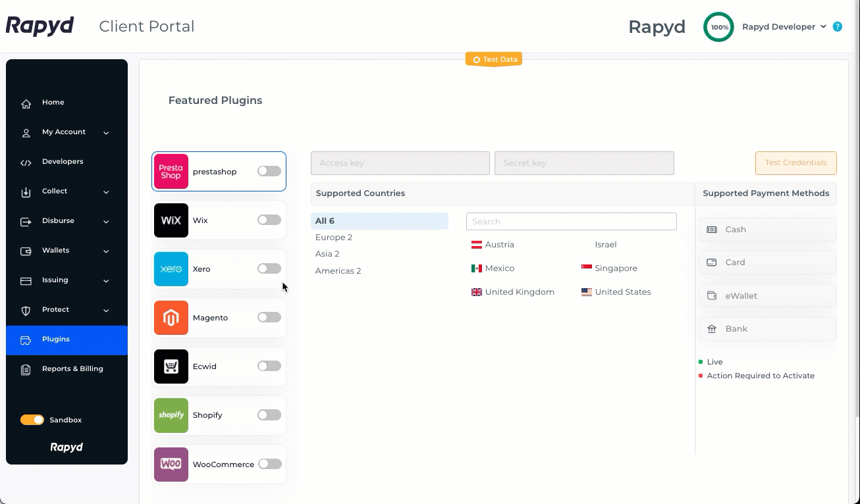The width and height of the screenshot is (860, 504).
Task: Click the eWallet payment method icon
Action: click(712, 296)
